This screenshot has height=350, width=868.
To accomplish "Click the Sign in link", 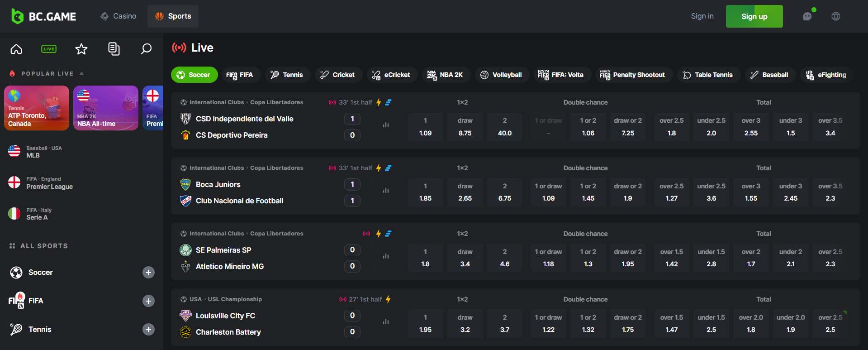I will [x=702, y=16].
